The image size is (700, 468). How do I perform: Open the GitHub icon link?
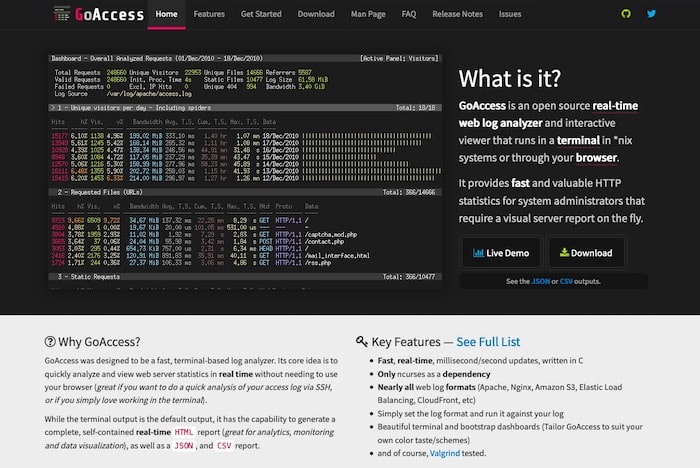[x=626, y=14]
